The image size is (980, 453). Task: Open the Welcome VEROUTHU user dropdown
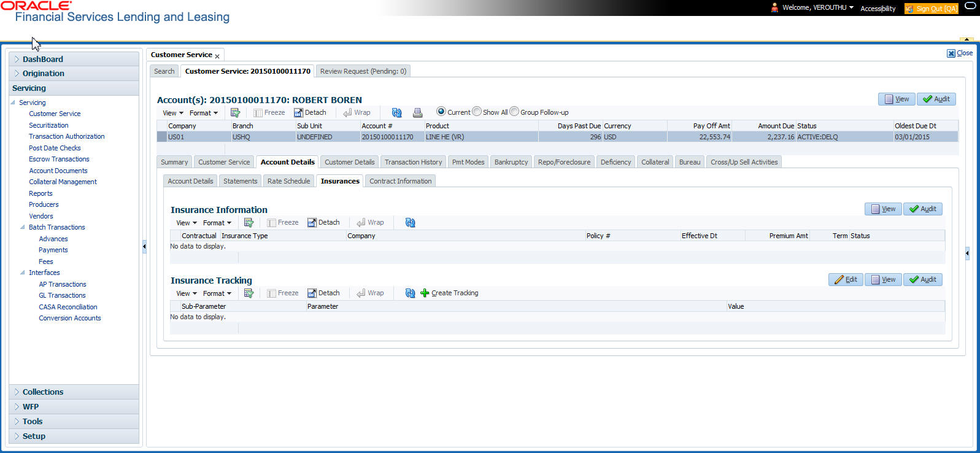pos(818,7)
